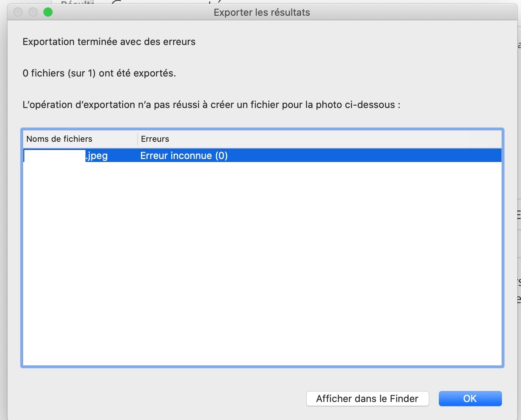This screenshot has width=521, height=420.
Task: Click the partially hidden text above the title bar
Action: point(77,2)
